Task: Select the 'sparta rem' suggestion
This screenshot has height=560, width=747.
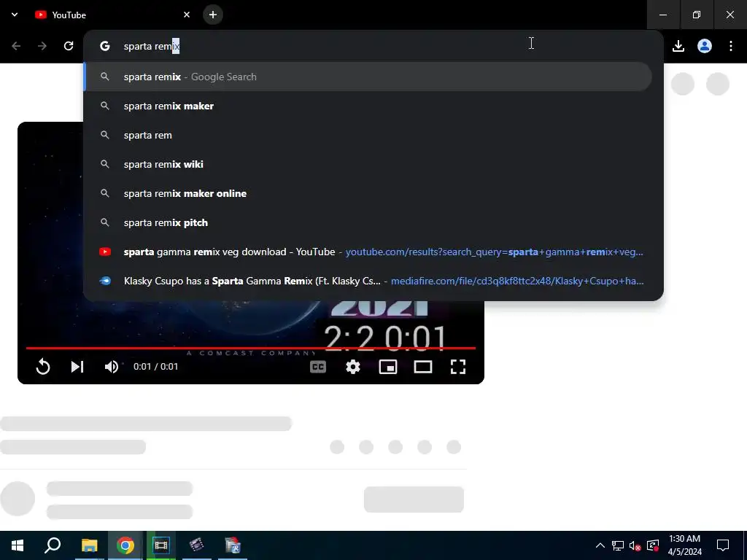Action: [x=368, y=135]
